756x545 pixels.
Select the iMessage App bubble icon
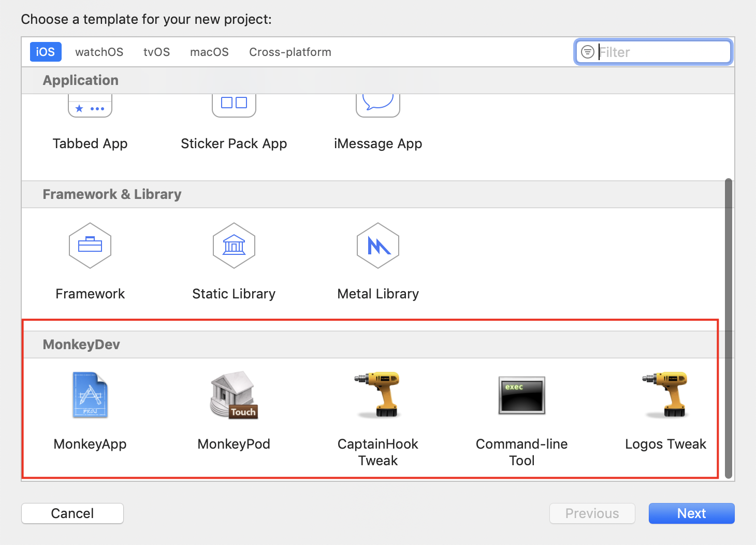click(x=378, y=106)
